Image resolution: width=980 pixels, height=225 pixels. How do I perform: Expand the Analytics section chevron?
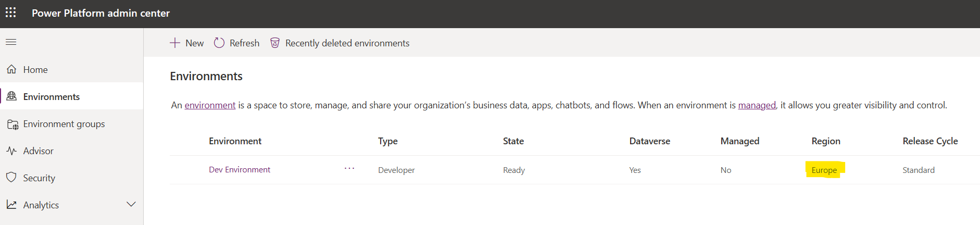point(131,204)
